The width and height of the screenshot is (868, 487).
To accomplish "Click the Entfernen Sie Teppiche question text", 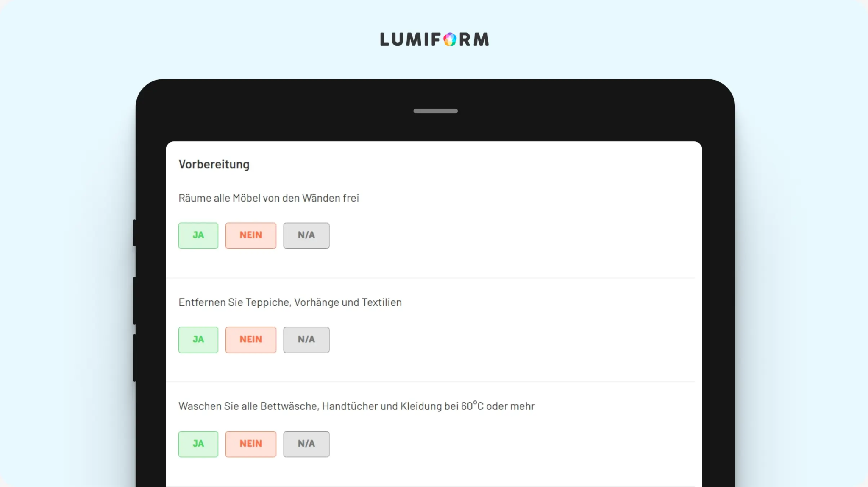I will (290, 302).
